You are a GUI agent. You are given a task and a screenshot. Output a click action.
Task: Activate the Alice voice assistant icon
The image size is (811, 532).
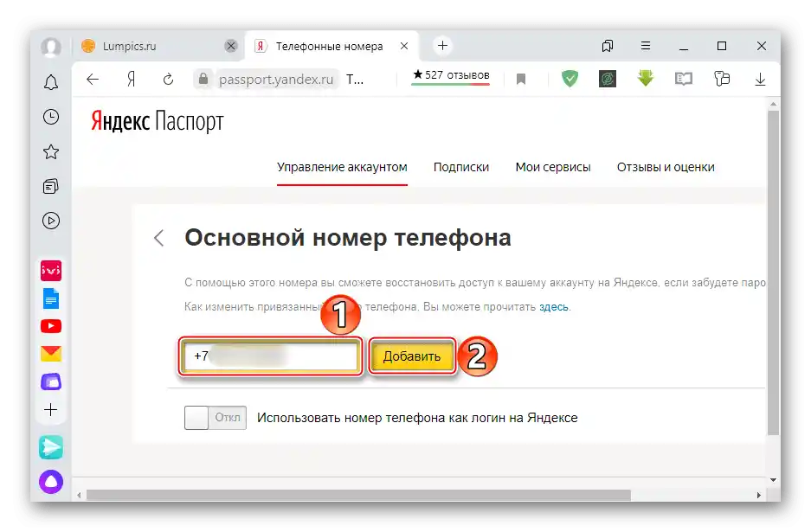click(51, 482)
